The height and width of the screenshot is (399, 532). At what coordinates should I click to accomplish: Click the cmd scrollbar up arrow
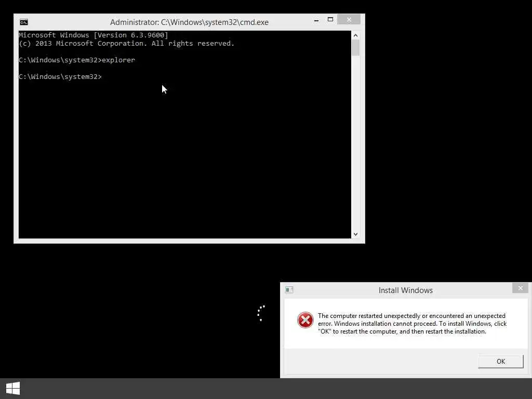(355, 35)
